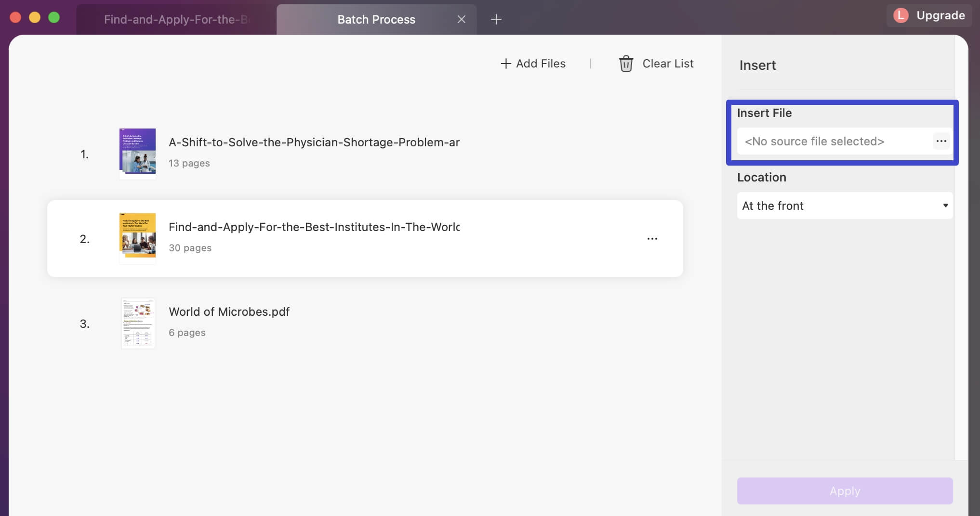
Task: Expand the Location dropdown arrow
Action: [945, 206]
